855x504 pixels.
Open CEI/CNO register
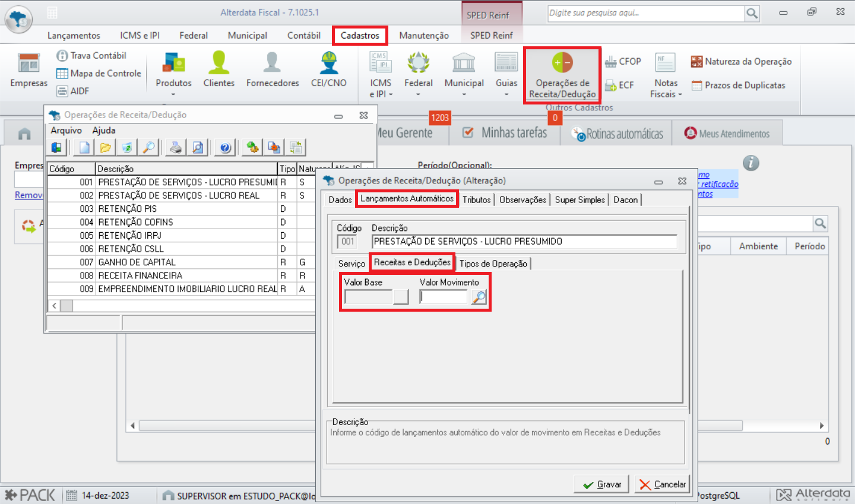(x=328, y=69)
